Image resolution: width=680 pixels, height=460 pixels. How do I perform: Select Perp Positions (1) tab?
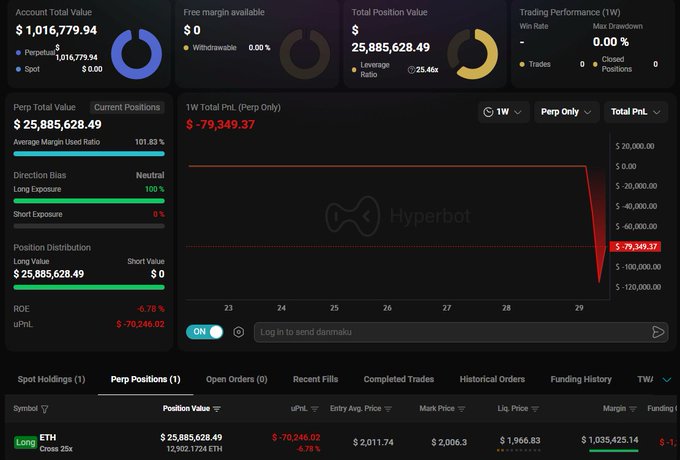click(145, 379)
